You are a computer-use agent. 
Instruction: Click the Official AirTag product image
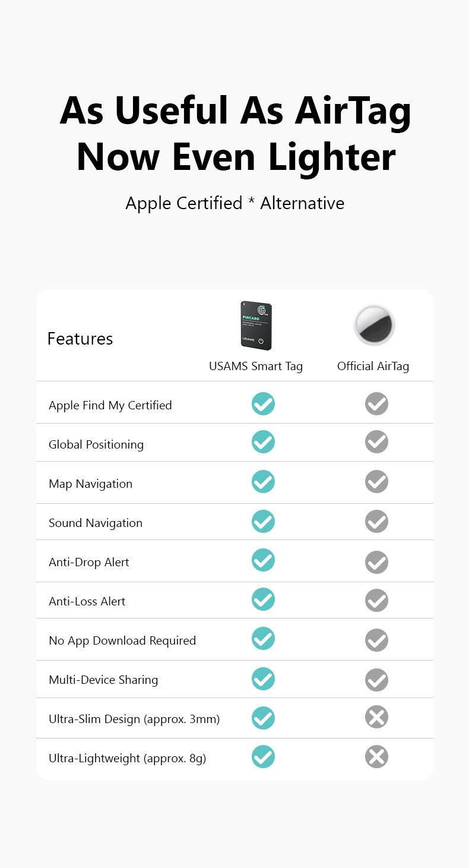pyautogui.click(x=374, y=325)
